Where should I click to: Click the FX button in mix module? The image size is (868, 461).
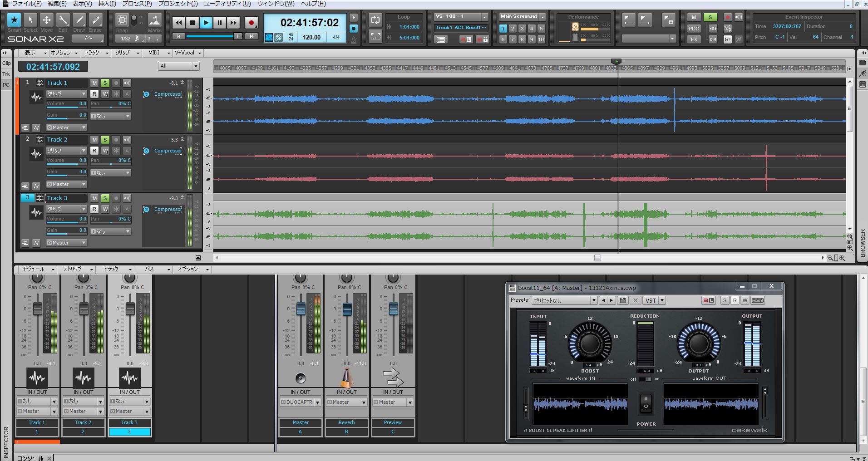point(694,39)
